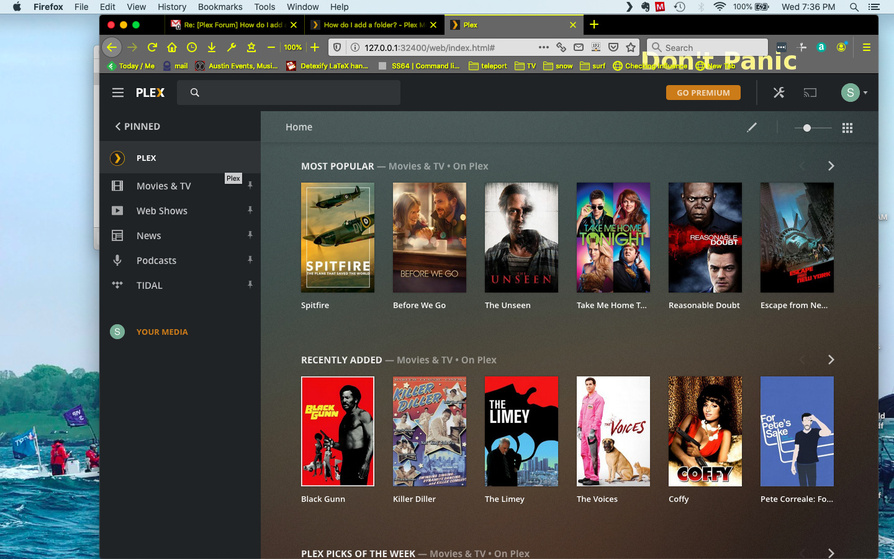
Task: Open the Before We Go poster
Action: coord(429,237)
